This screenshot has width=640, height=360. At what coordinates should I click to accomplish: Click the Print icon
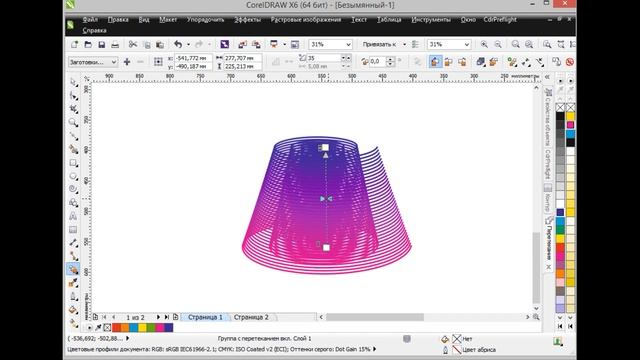tap(115, 44)
